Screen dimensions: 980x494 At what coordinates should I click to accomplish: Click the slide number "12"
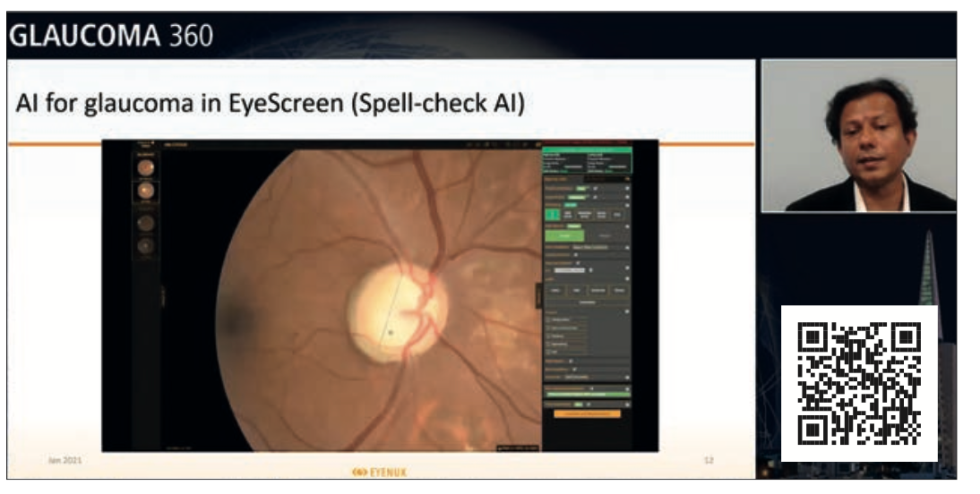point(709,460)
